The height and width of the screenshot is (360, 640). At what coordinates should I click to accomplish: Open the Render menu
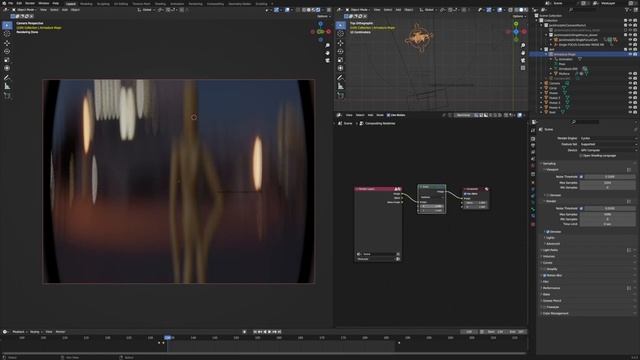[x=30, y=3]
